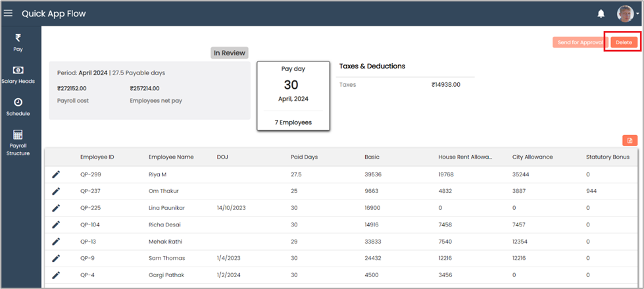Click the orange export icon above table
Image resolution: width=644 pixels, height=289 pixels.
[x=630, y=140]
